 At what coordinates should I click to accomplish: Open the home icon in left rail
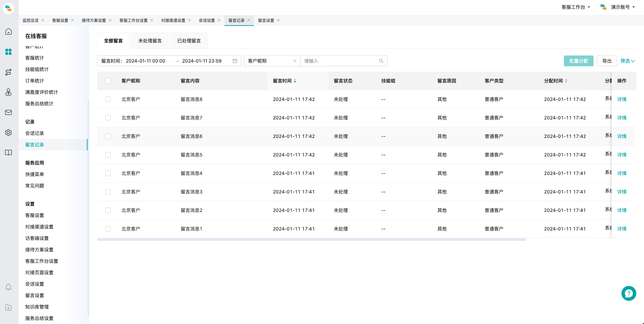[x=8, y=31]
